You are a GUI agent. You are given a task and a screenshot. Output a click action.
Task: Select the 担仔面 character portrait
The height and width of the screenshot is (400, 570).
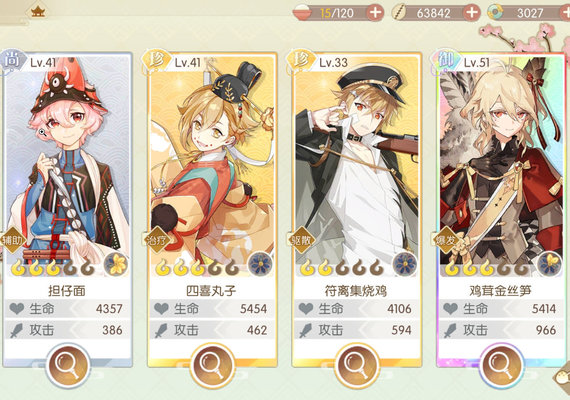click(68, 160)
